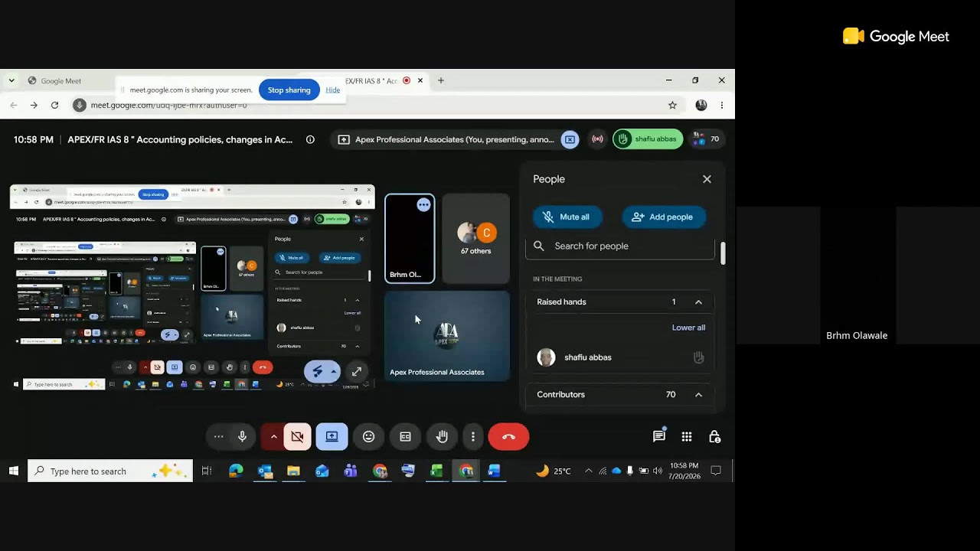Open the chat panel icon

point(659,437)
